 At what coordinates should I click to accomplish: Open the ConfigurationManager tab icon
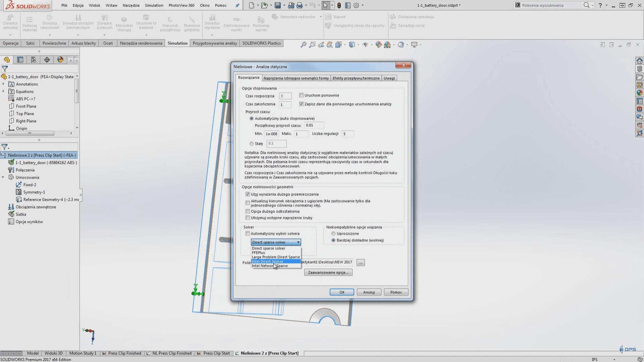pyautogui.click(x=34, y=60)
